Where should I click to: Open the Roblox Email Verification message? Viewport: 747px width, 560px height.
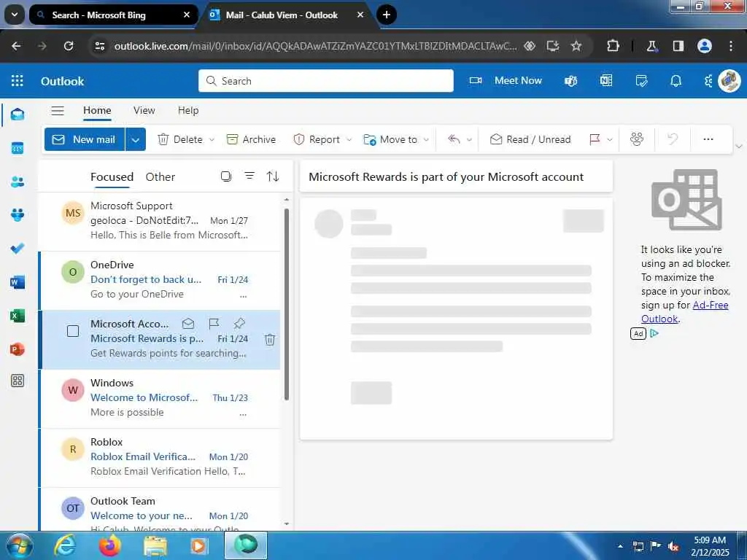[160, 457]
